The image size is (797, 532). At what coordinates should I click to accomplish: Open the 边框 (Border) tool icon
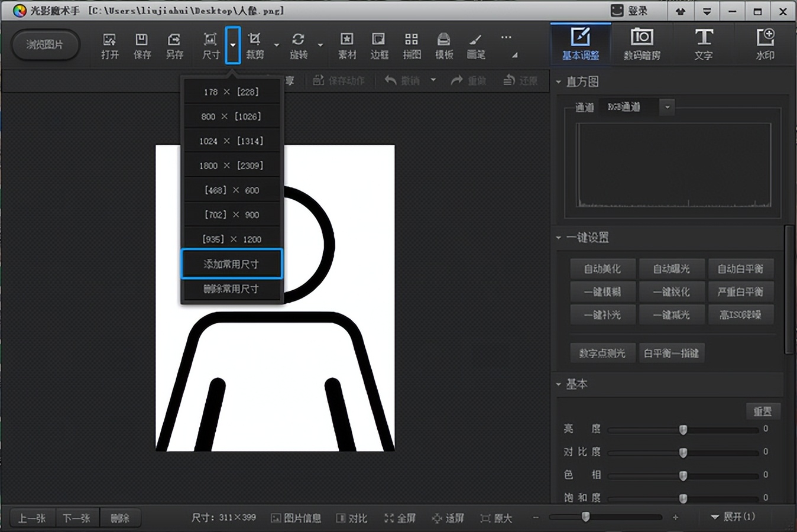click(x=379, y=46)
